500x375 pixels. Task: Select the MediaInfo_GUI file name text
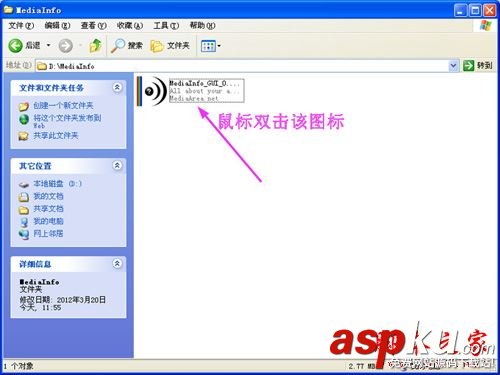206,83
